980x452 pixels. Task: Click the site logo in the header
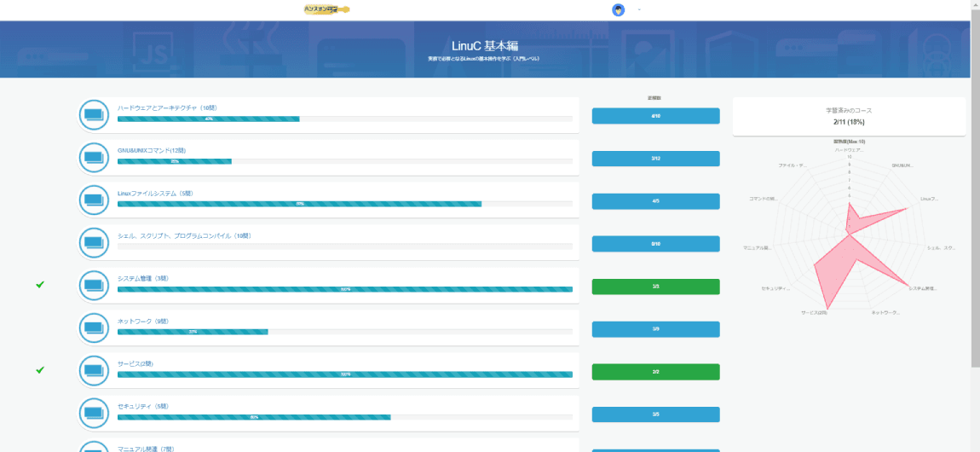click(327, 9)
